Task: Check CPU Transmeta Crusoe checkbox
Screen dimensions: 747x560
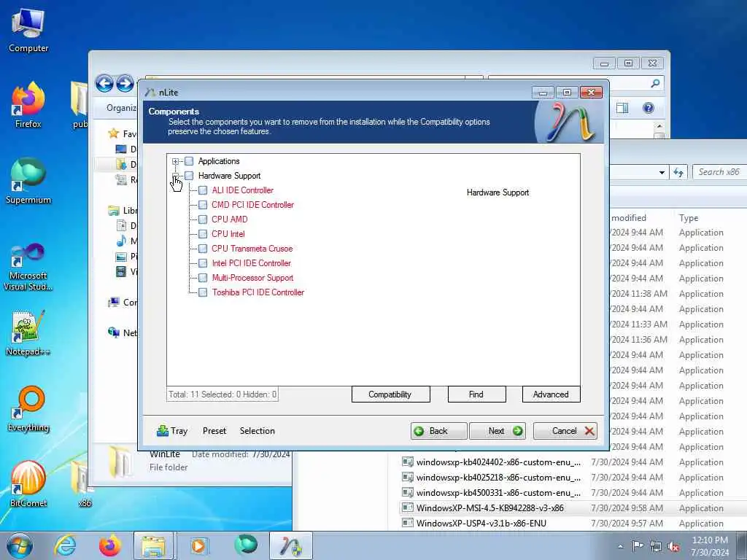Action: [203, 249]
